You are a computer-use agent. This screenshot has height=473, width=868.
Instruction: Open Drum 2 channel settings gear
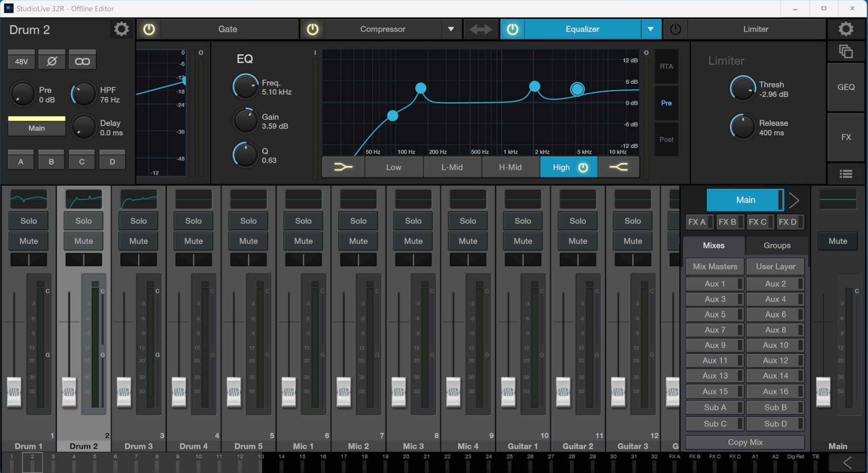121,29
